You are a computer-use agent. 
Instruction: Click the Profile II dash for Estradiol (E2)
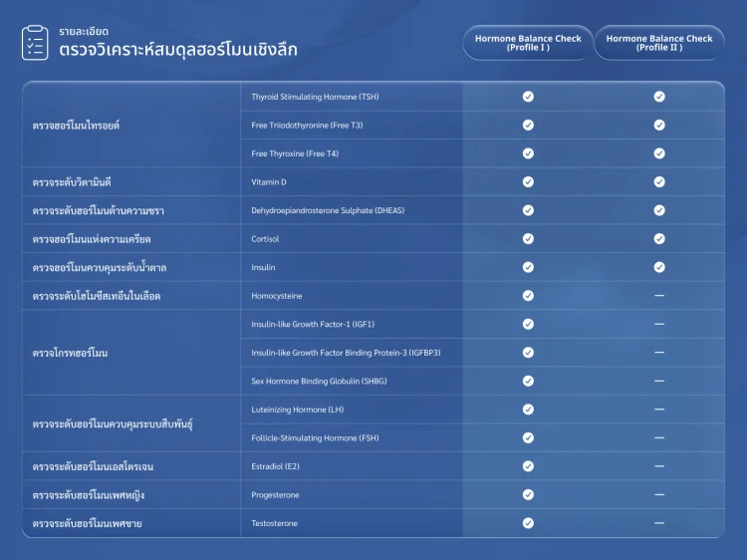[x=659, y=466]
